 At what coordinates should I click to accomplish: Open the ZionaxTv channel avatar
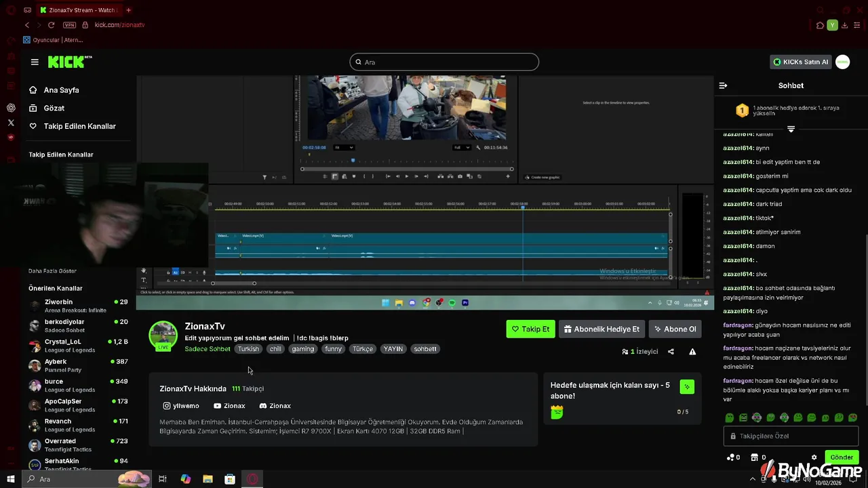tap(163, 335)
